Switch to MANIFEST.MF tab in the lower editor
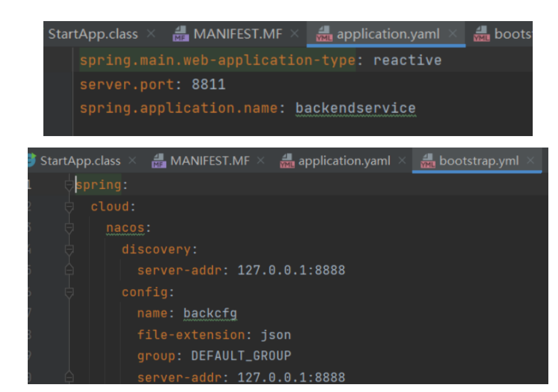Image resolution: width=558 pixels, height=392 pixels. 210,161
